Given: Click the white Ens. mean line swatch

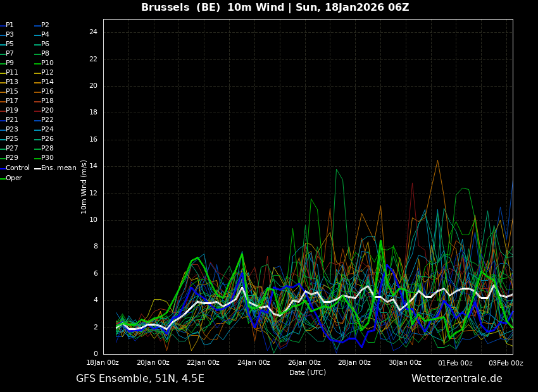Looking at the screenshot, I should coord(37,168).
